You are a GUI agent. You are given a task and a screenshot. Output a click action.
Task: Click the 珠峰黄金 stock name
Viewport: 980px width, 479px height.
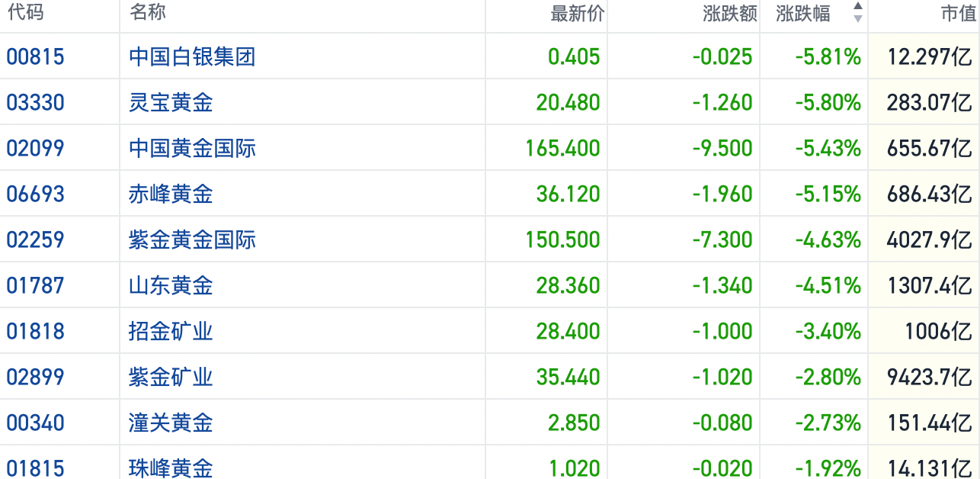(171, 467)
